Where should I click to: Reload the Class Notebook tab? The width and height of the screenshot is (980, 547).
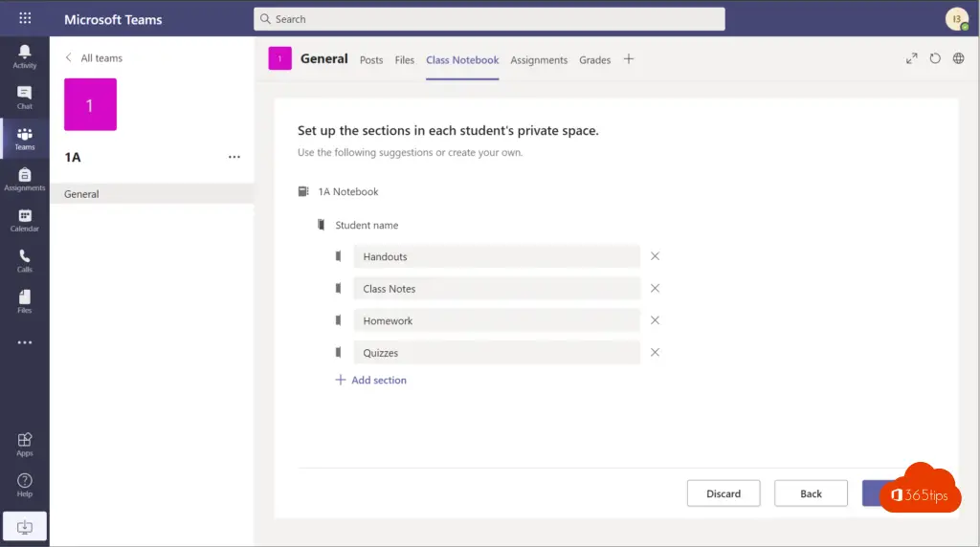point(934,58)
